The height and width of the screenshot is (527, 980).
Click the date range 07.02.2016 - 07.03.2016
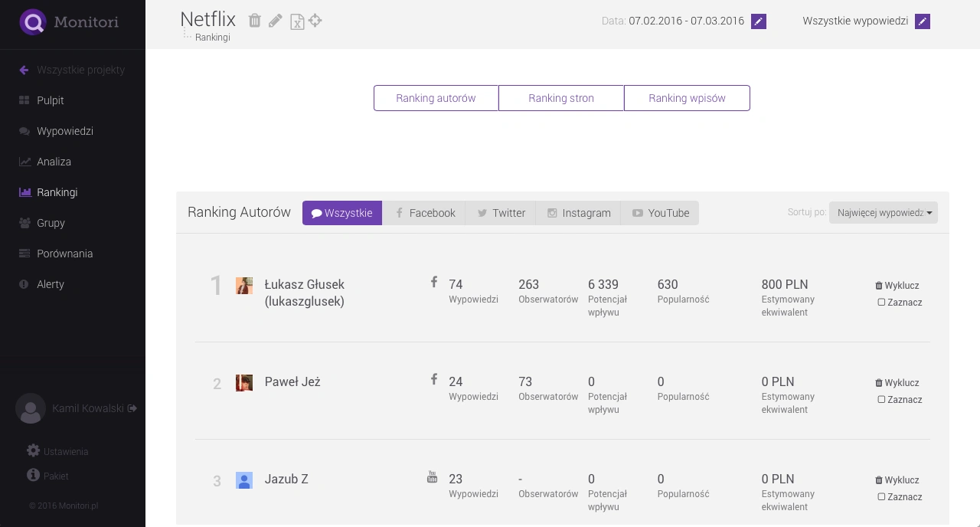pyautogui.click(x=687, y=21)
